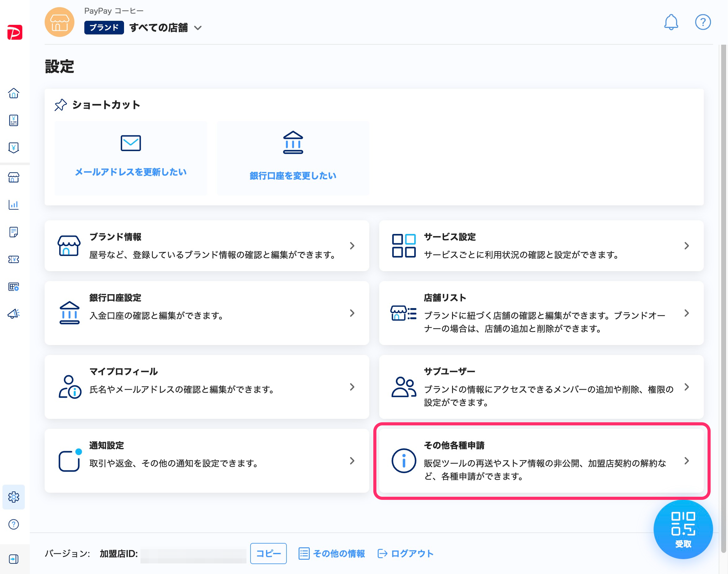The image size is (728, 574).
Task: Expand the すべての店舗 store dropdown chevron
Action: tap(198, 28)
